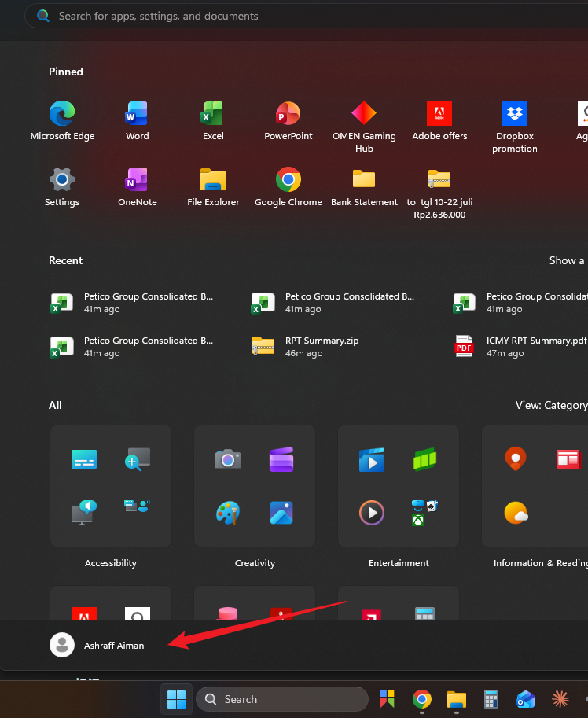
Task: Open Microsoft Edge from Pinned apps
Action: (62, 121)
